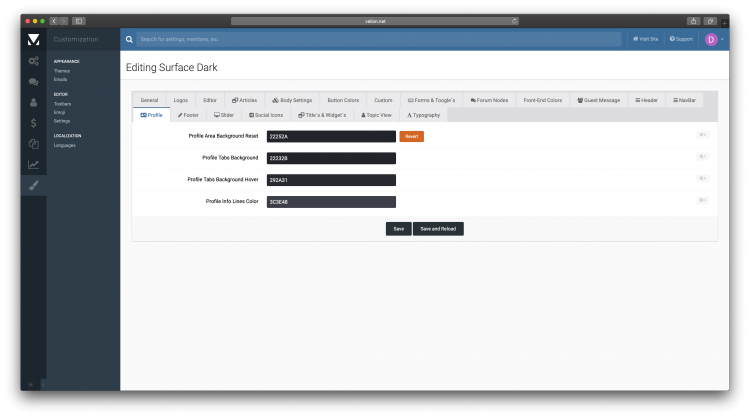This screenshot has height=418, width=750.
Task: Open the Commerce dollar sign section
Action: [33, 123]
